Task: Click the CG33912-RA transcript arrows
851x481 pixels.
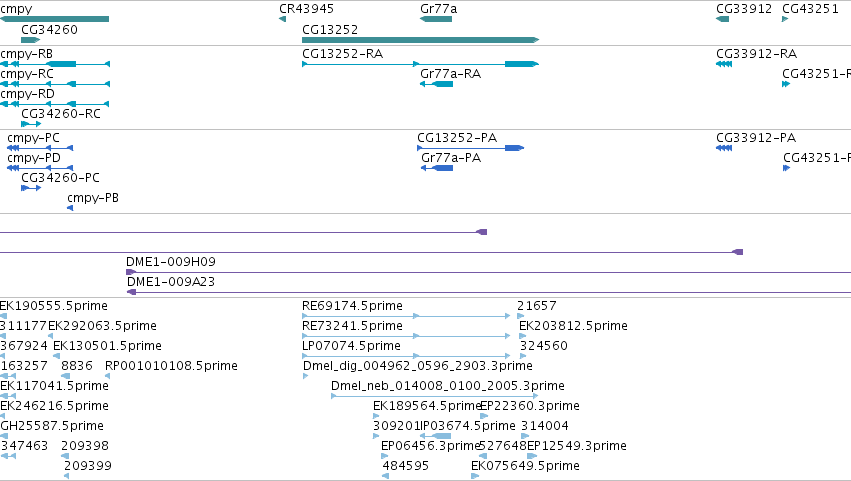Action: point(724,64)
